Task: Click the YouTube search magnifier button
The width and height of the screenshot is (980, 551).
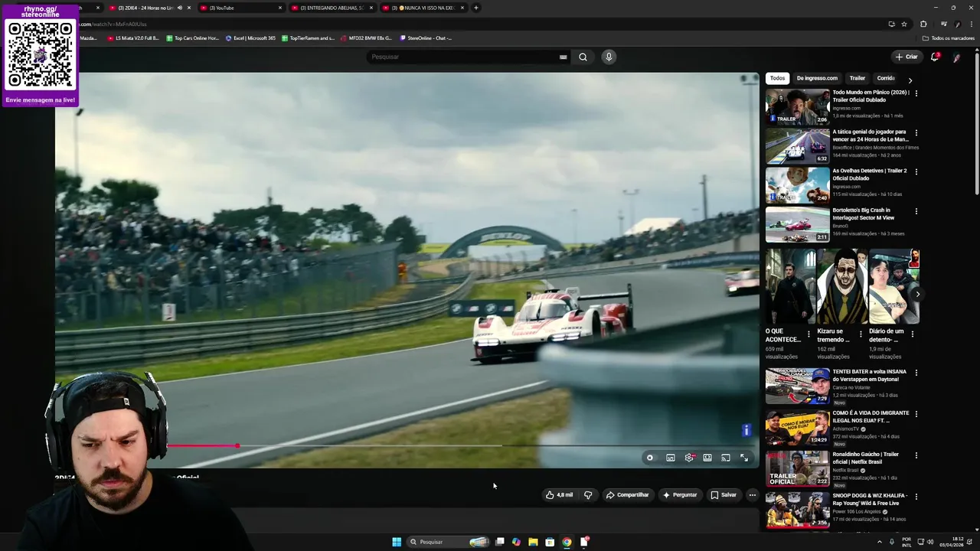Action: coord(583,57)
